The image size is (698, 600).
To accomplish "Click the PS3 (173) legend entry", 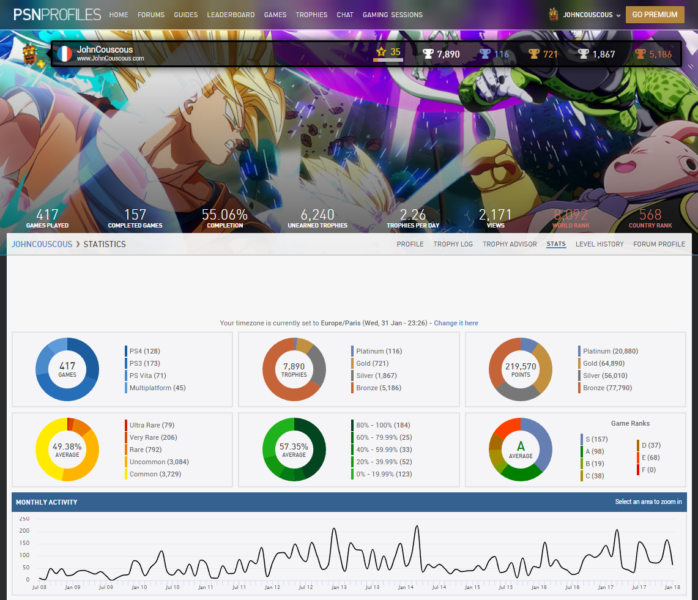I will click(143, 364).
